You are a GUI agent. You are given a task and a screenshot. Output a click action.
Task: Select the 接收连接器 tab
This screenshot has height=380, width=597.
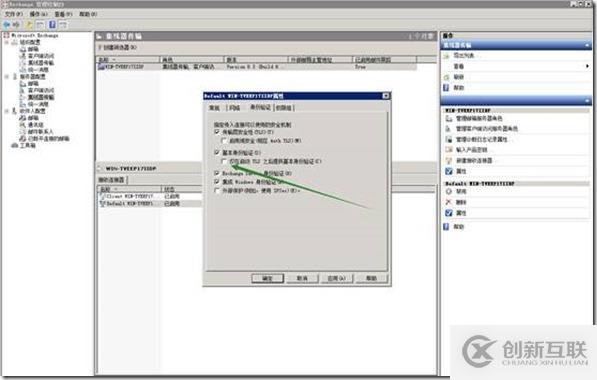tap(112, 179)
